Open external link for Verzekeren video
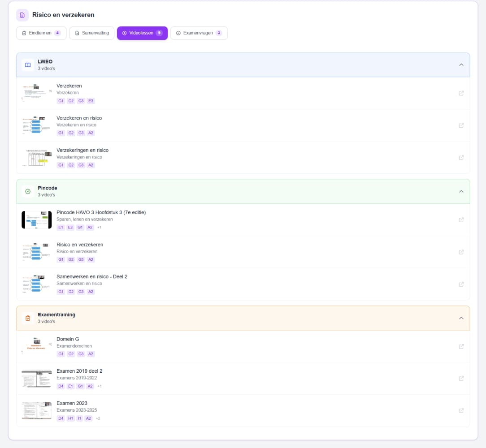 (461, 93)
